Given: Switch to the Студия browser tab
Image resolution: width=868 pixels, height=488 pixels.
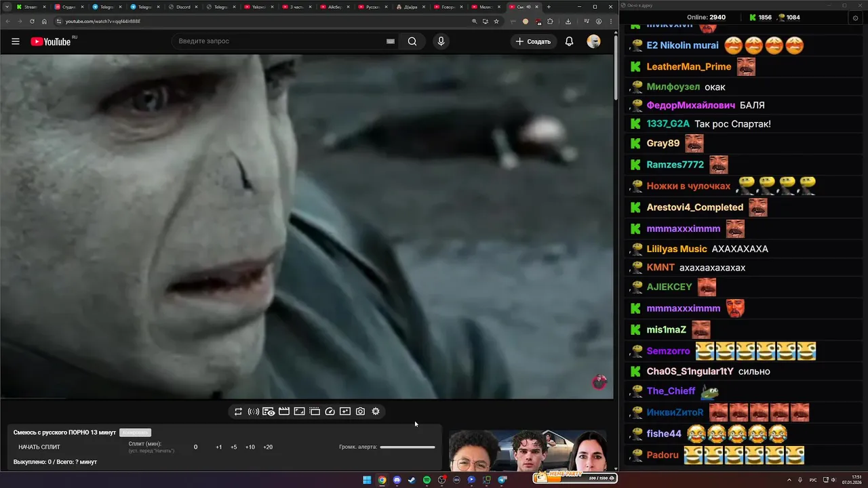Looking at the screenshot, I should (68, 7).
